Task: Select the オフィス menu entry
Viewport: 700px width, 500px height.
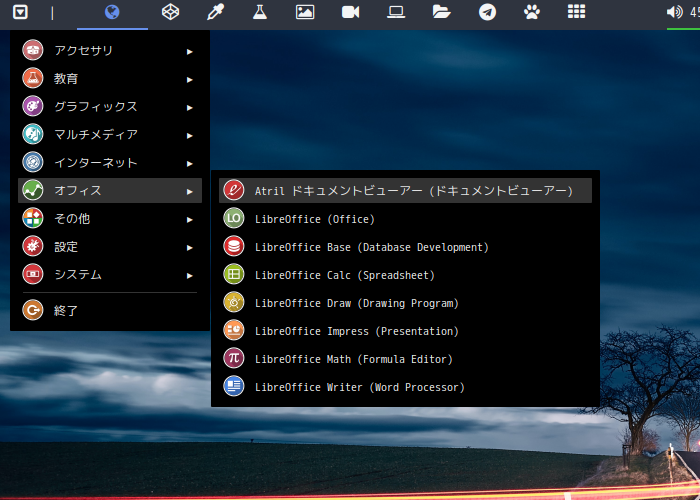Action: (x=110, y=190)
